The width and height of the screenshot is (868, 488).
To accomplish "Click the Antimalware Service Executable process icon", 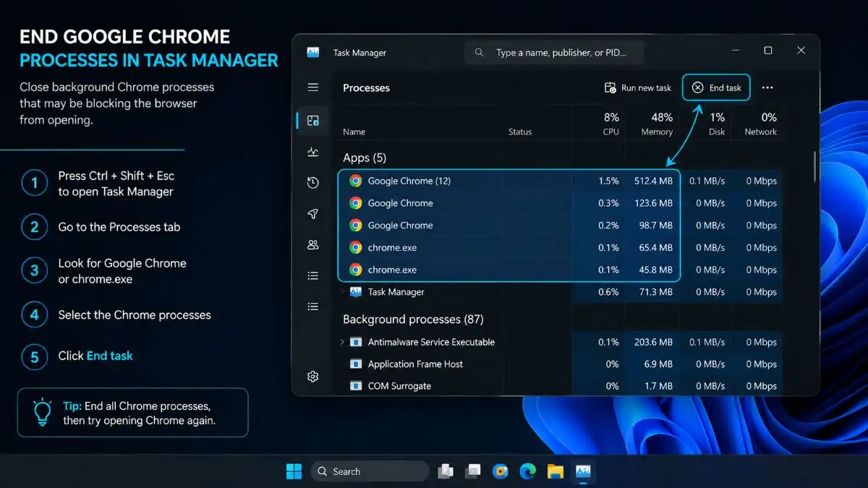I will [x=355, y=342].
